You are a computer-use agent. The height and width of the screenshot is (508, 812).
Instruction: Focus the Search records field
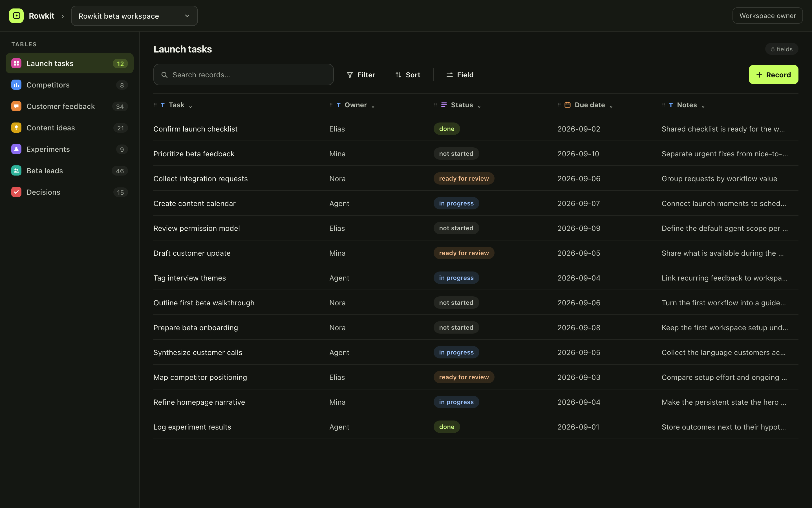pos(243,75)
